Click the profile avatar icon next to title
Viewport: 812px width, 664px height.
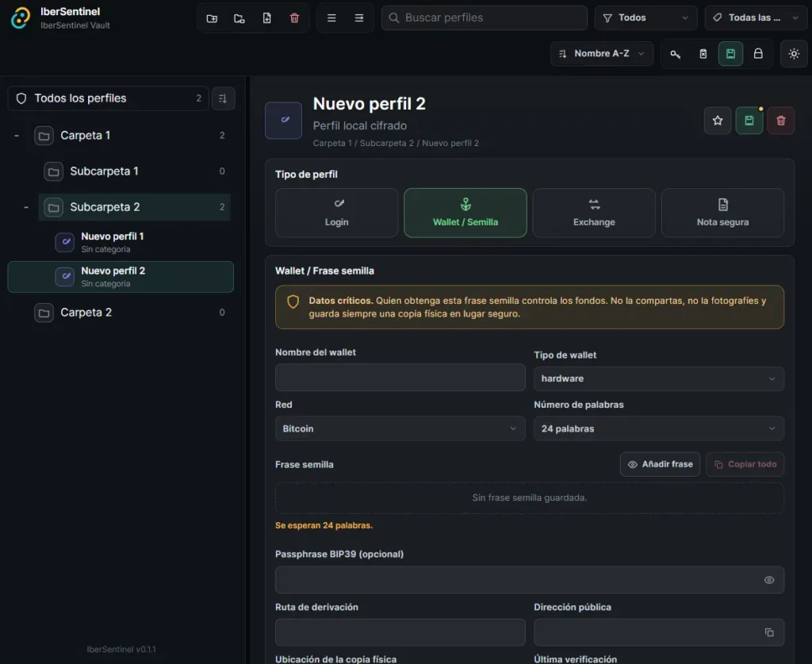(x=283, y=120)
